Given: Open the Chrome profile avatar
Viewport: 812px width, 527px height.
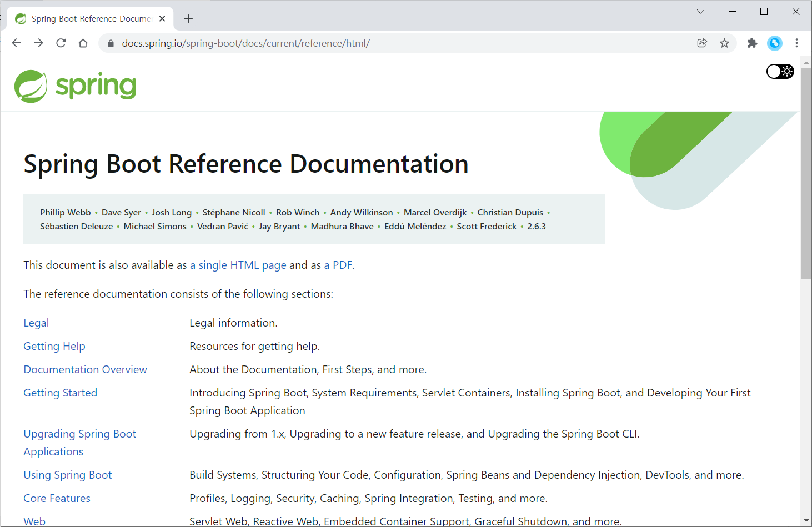Looking at the screenshot, I should point(774,43).
